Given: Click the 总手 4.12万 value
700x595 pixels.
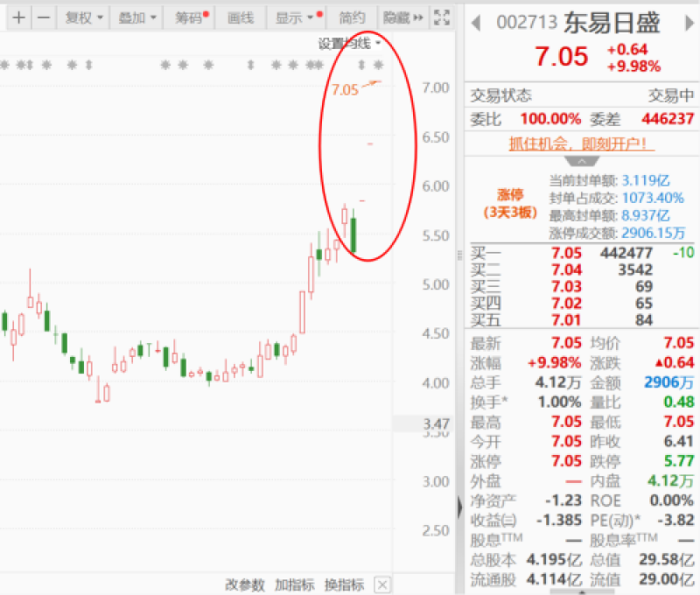Looking at the screenshot, I should 558,382.
